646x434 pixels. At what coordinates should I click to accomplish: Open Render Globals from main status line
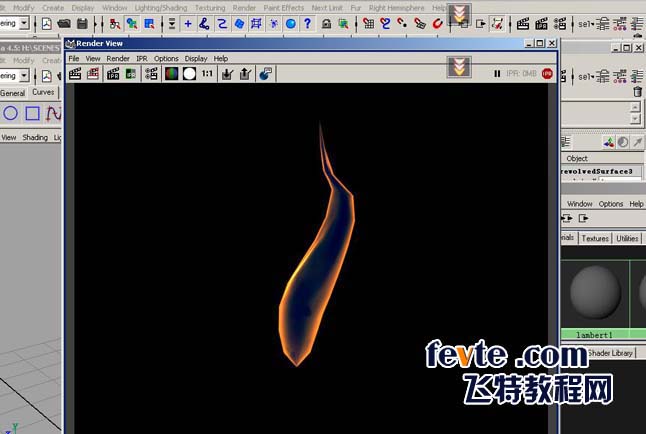click(x=559, y=24)
